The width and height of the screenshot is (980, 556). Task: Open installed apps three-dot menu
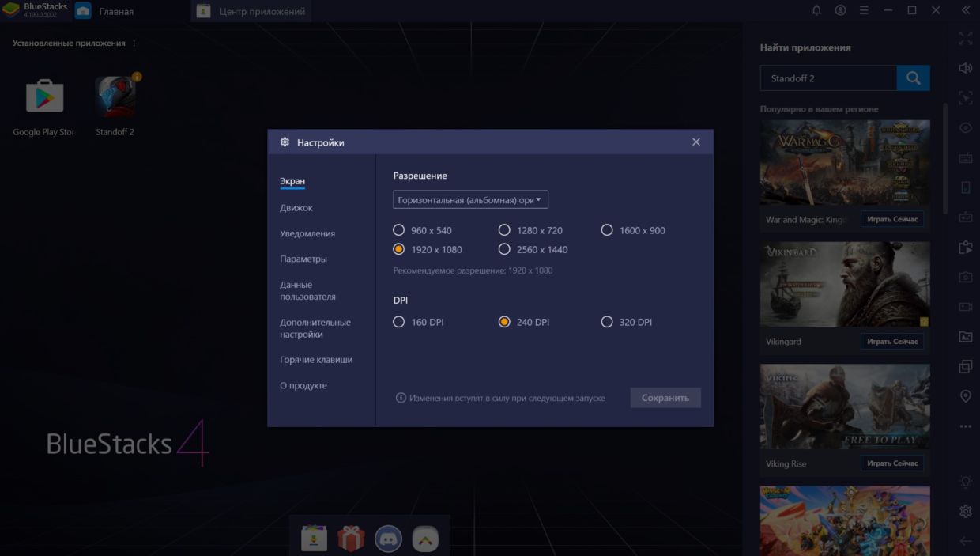134,43
